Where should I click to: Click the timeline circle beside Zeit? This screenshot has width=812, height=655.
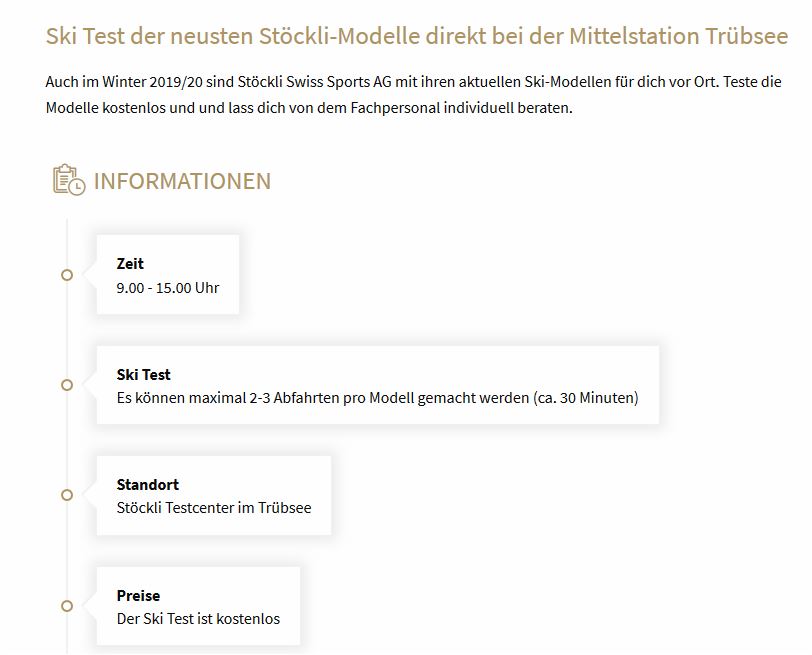tap(67, 275)
